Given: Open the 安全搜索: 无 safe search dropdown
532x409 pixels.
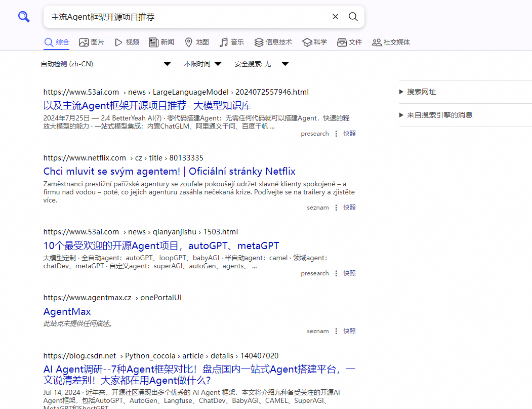Looking at the screenshot, I should [262, 64].
